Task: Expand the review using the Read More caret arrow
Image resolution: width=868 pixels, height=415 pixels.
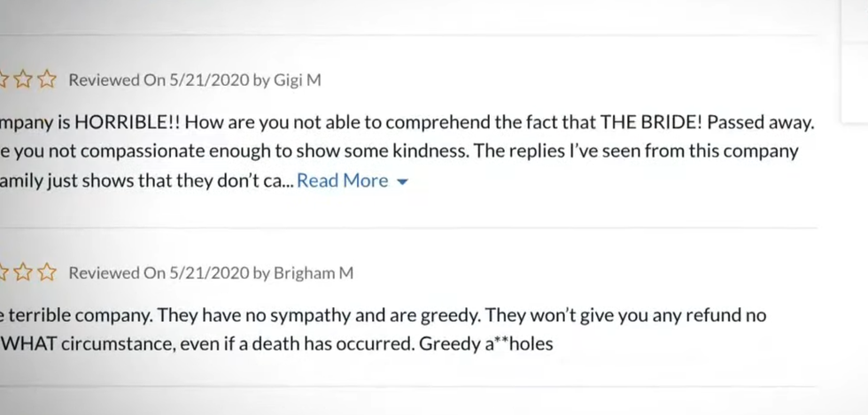Action: point(403,181)
